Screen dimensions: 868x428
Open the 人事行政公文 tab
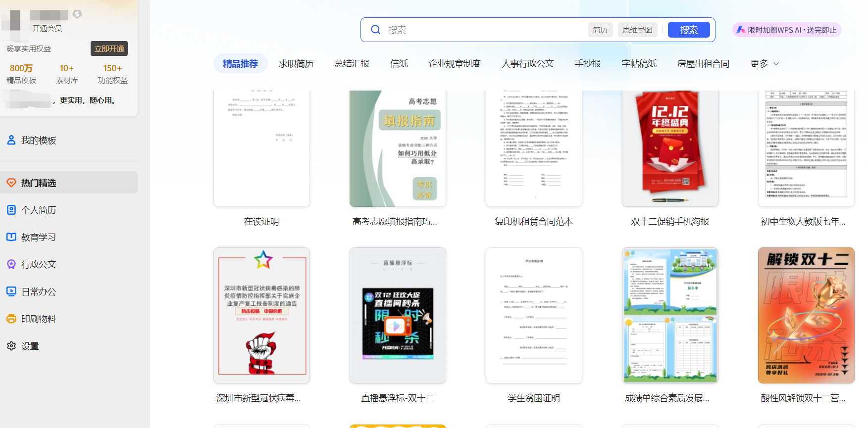click(x=528, y=64)
